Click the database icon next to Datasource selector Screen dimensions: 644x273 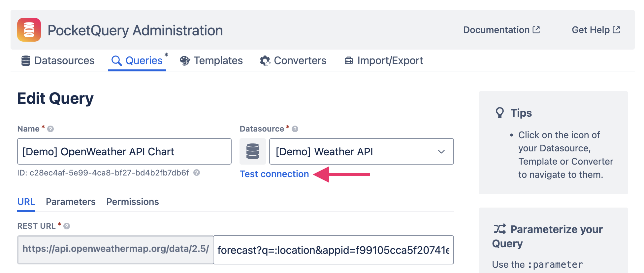click(x=253, y=151)
